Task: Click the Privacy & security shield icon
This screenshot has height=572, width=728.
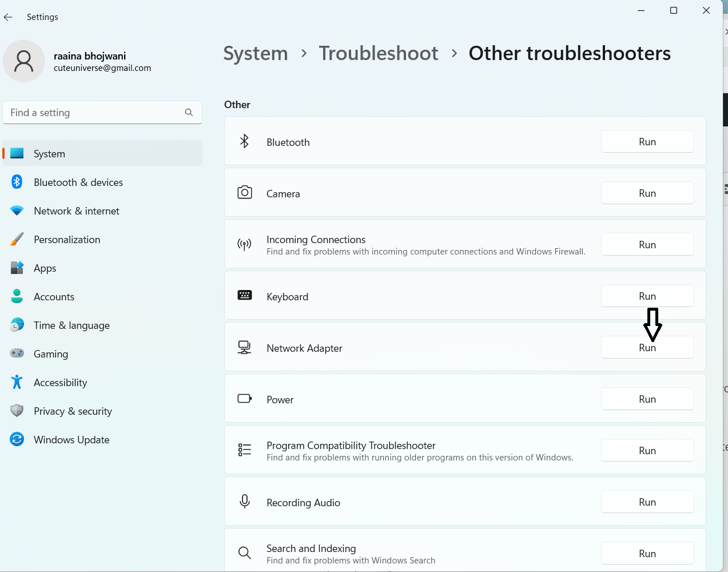Action: click(17, 411)
